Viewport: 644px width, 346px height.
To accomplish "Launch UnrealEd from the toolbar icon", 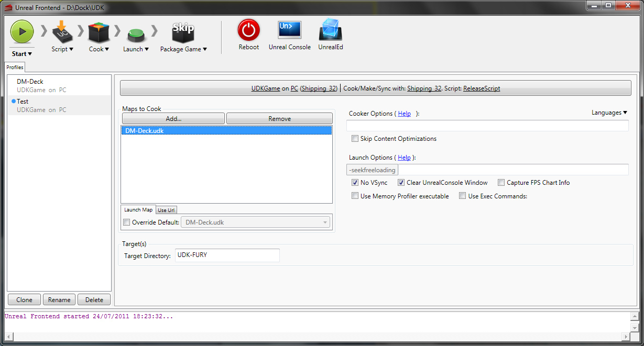I will 330,31.
